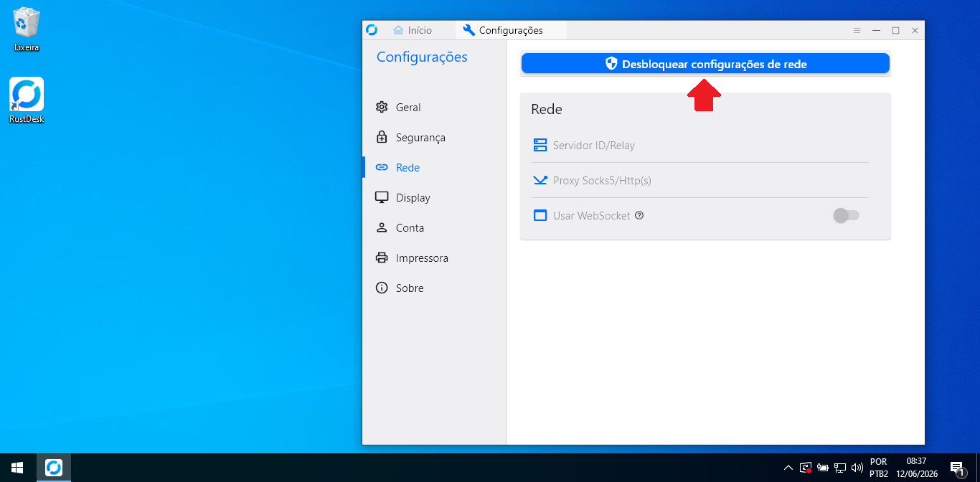Click the monitor icon beside Display
The image size is (980, 482).
382,198
